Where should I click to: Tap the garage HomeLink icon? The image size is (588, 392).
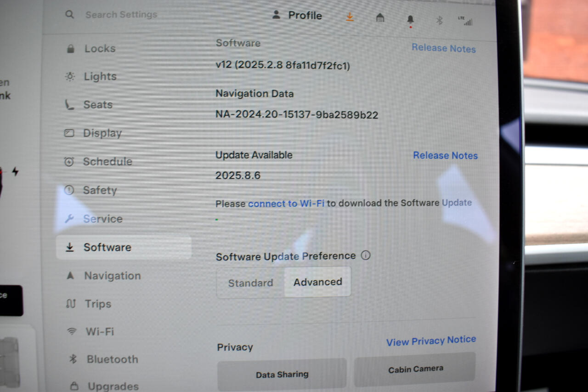tap(380, 18)
